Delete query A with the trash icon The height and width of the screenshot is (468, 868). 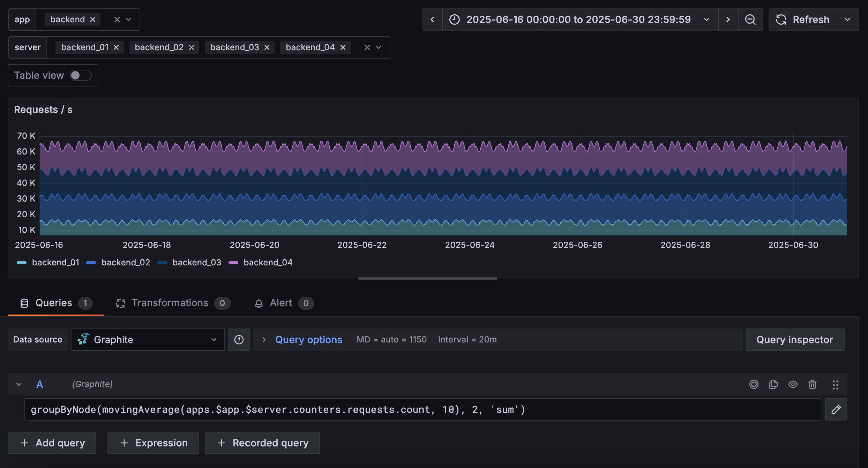pyautogui.click(x=813, y=384)
